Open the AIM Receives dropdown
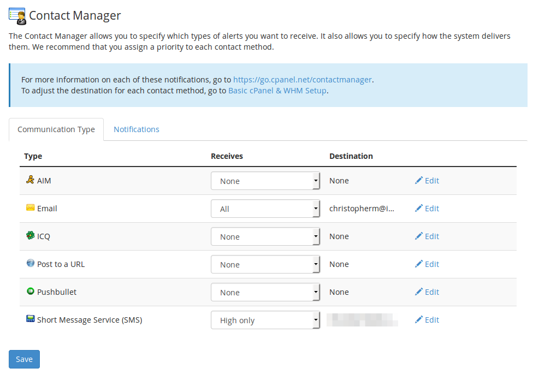The image size is (533, 392). pyautogui.click(x=265, y=181)
